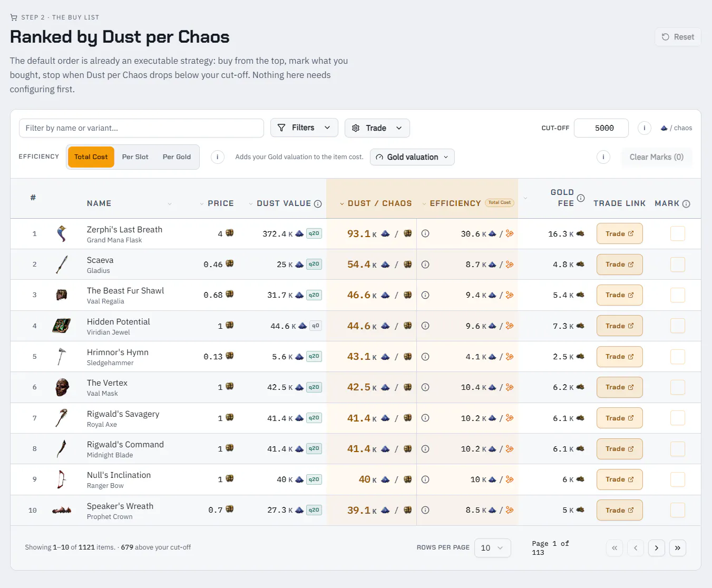712x588 pixels.
Task: Click the cut-off value field showing 5000
Action: pos(601,128)
